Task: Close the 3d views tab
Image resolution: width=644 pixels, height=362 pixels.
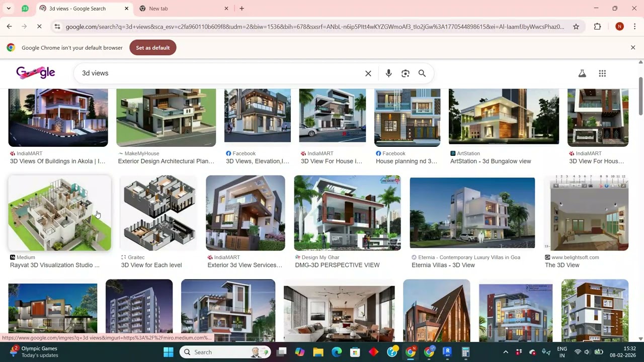Action: (x=127, y=9)
